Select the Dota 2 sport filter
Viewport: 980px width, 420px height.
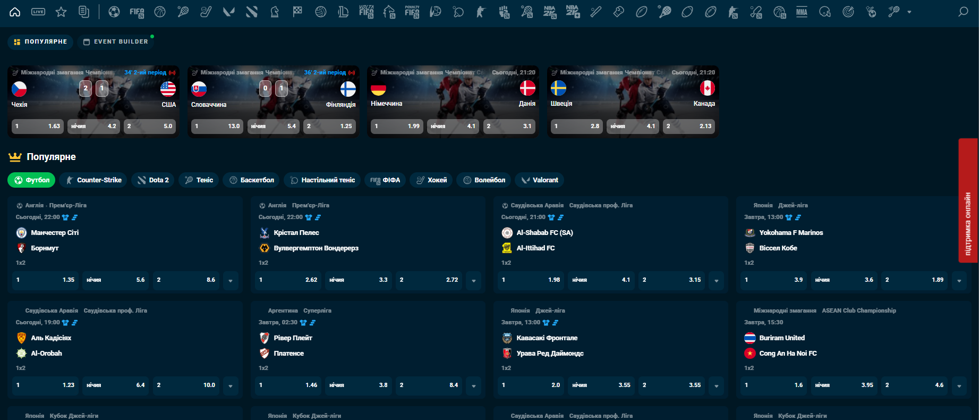point(152,180)
